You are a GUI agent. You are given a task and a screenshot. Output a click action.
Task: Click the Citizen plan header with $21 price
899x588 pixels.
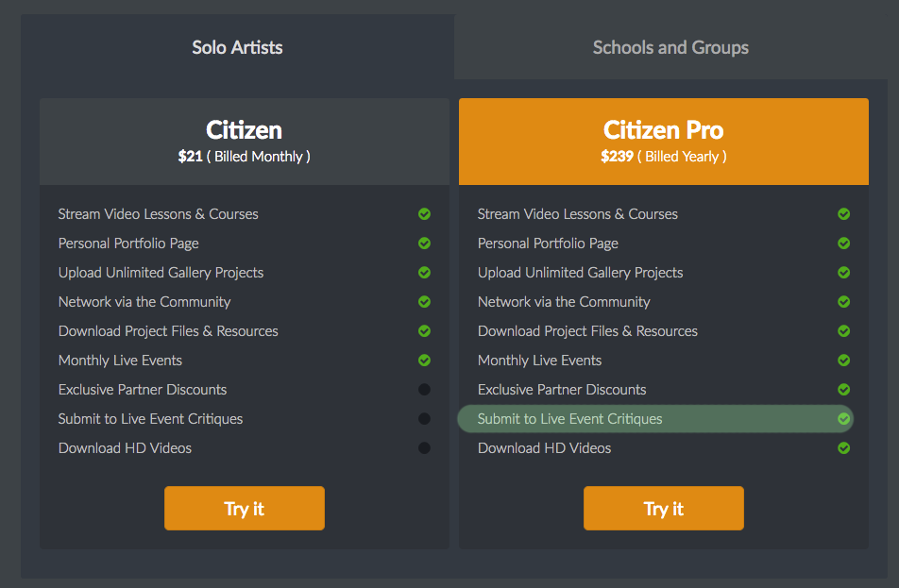pos(245,142)
